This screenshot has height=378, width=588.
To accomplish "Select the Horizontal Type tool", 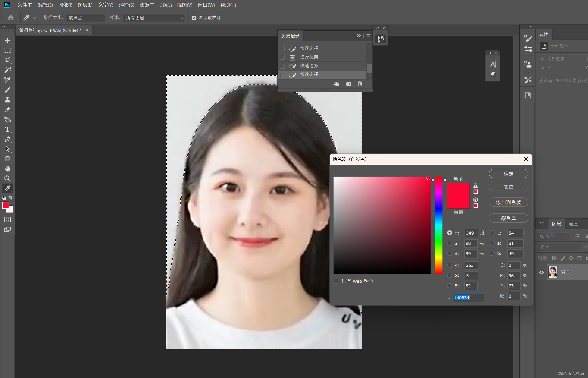I will (8, 129).
